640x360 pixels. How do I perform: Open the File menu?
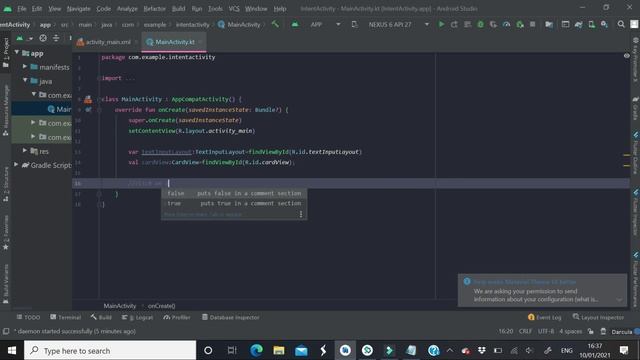(x=22, y=9)
